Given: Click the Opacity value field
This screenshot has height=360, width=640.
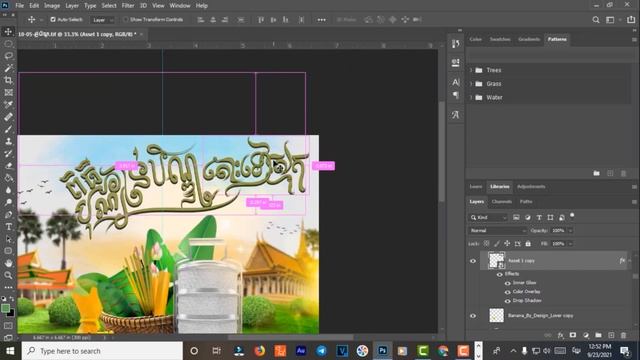Looking at the screenshot, I should 558,231.
